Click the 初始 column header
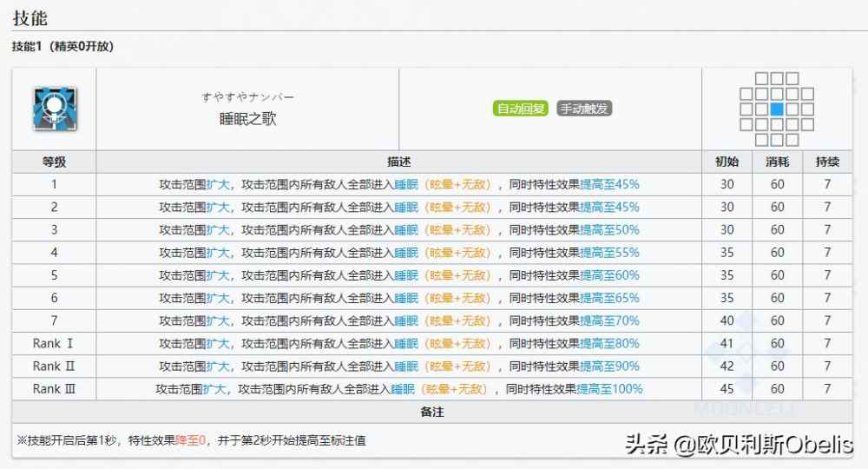Screen dimensions: 868x469 [727, 162]
